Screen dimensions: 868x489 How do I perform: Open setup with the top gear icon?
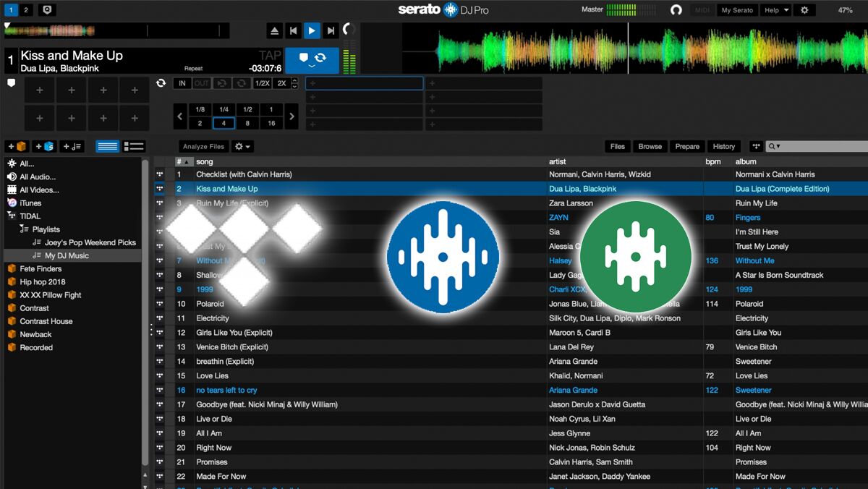pyautogui.click(x=804, y=10)
